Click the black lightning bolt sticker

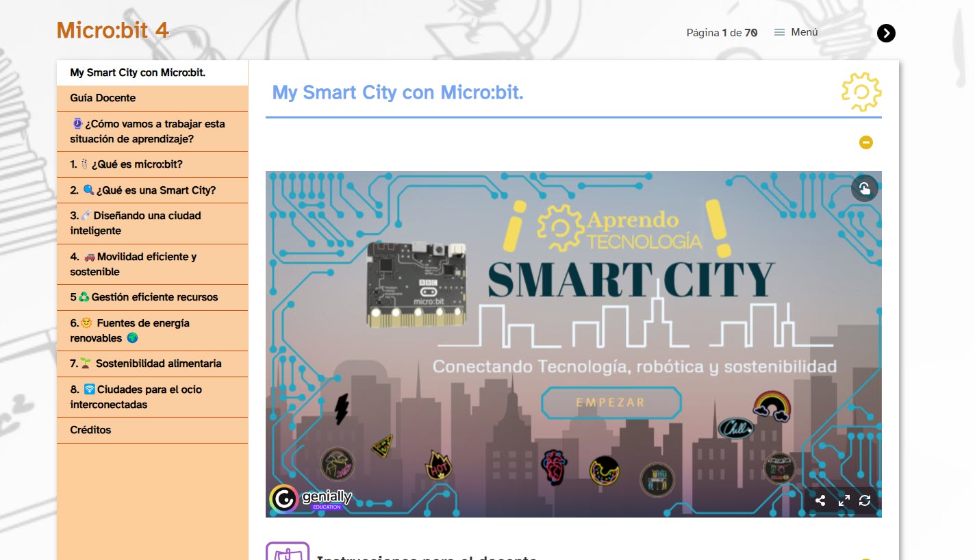click(x=342, y=409)
